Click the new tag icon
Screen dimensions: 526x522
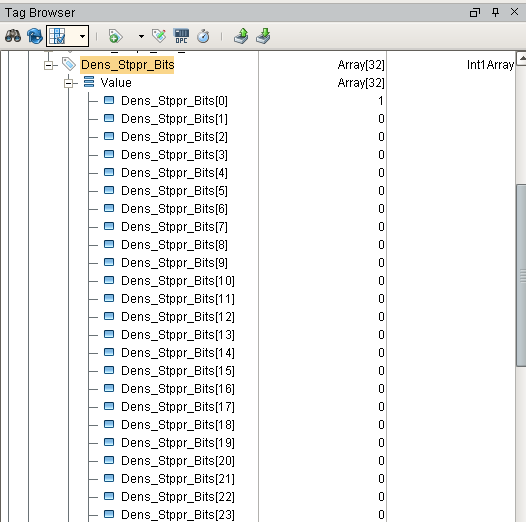click(116, 36)
